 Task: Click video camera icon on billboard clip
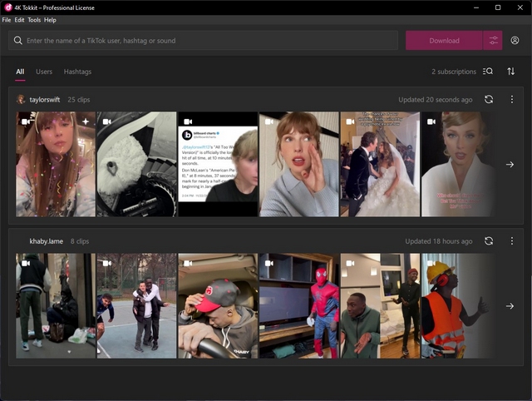(188, 121)
